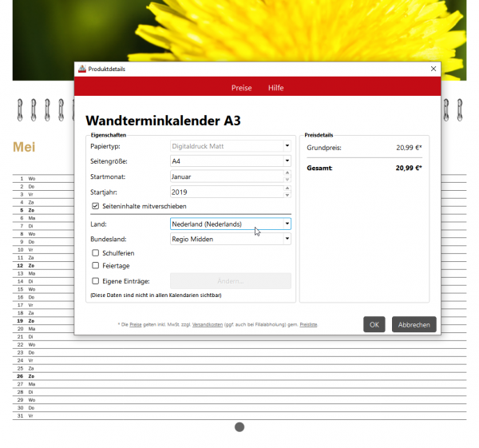Close the Produktdetails dialog

433,69
